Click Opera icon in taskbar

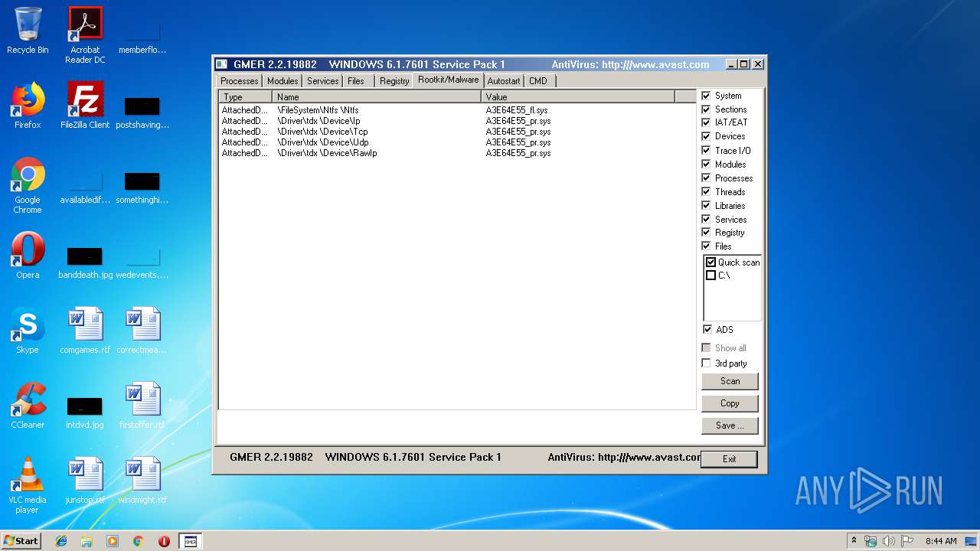pyautogui.click(x=164, y=541)
